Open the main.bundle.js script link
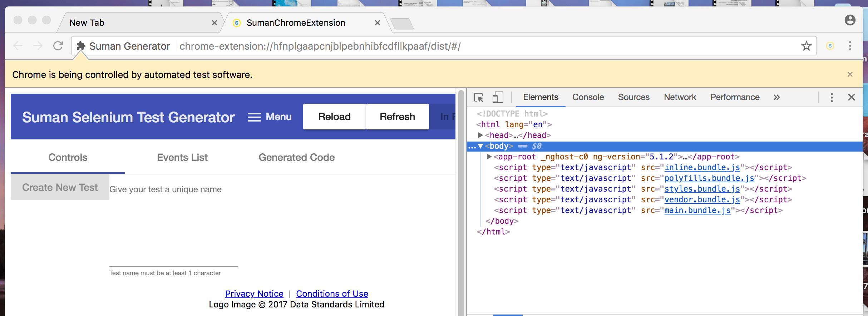 [x=697, y=210]
